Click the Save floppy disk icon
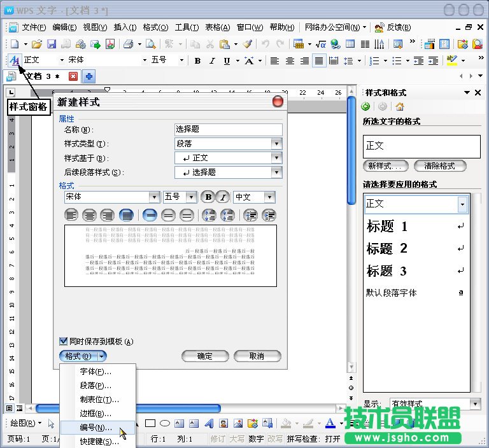 52,44
